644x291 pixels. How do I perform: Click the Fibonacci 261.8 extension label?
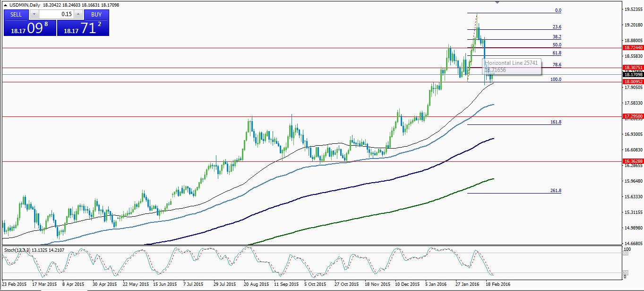point(556,191)
